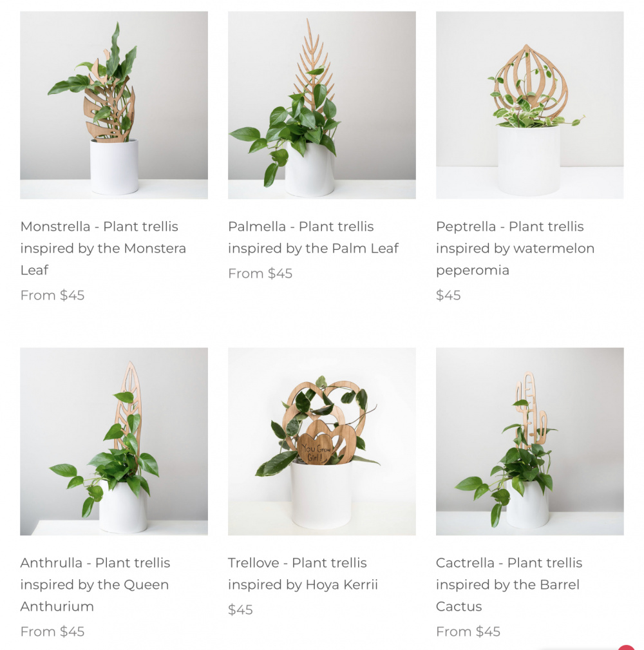The height and width of the screenshot is (650, 644).
Task: Click the Cactrella From $45 price
Action: [x=468, y=631]
